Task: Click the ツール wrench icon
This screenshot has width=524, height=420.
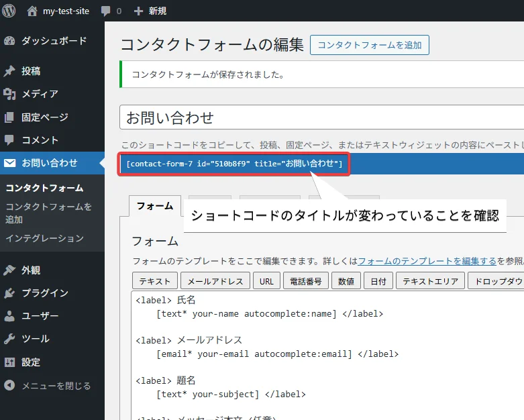Action: coord(9,339)
